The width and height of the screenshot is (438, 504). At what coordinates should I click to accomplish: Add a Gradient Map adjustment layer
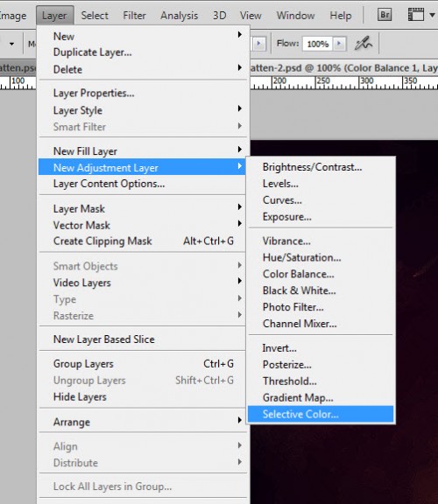(321, 397)
